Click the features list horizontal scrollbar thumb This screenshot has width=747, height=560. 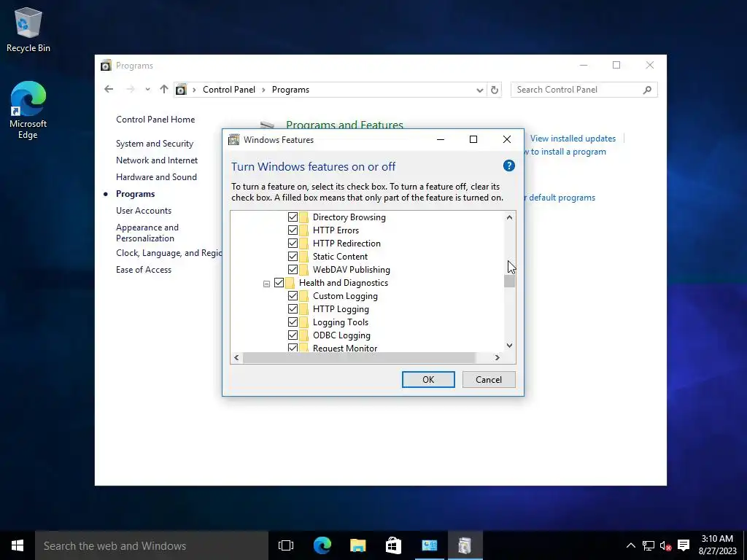(x=359, y=357)
